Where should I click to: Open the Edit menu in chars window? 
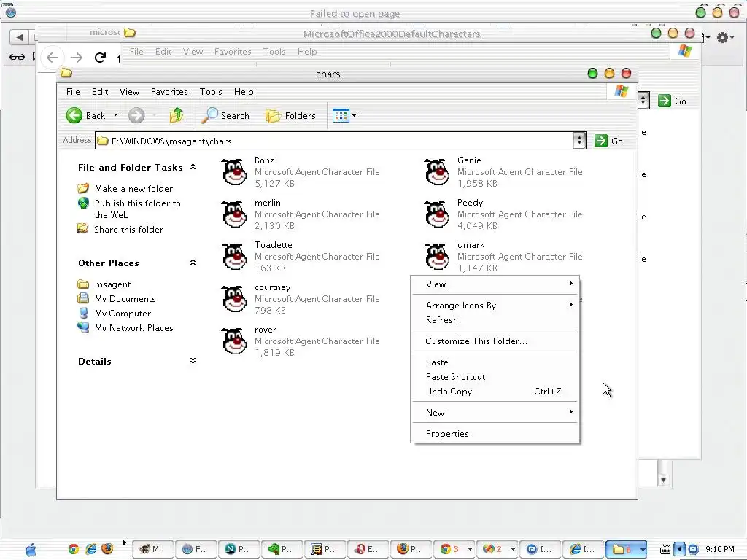[99, 91]
